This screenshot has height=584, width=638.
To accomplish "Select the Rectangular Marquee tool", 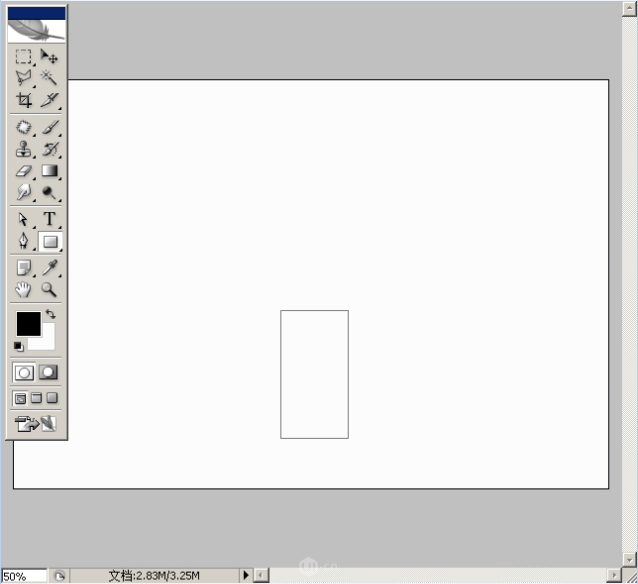I will click(x=24, y=57).
